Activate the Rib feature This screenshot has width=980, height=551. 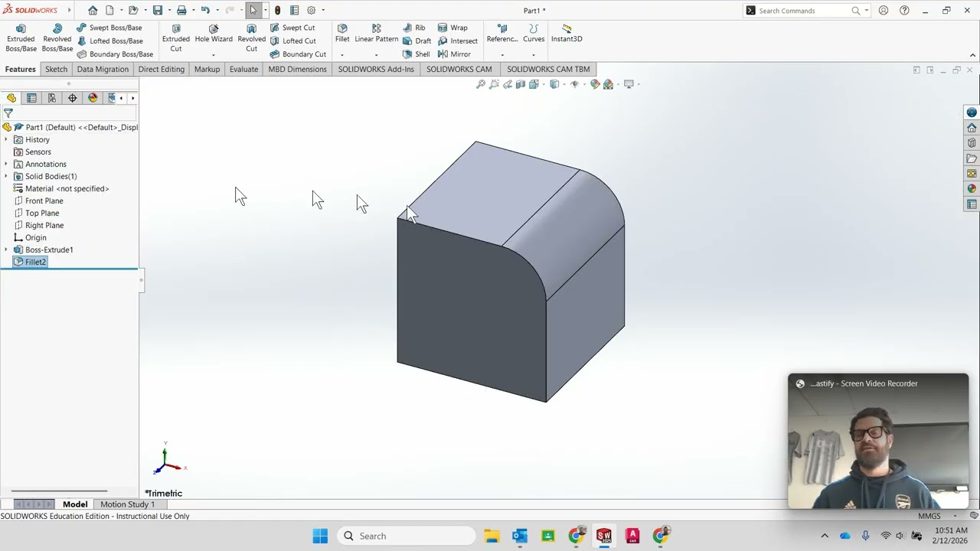(413, 28)
